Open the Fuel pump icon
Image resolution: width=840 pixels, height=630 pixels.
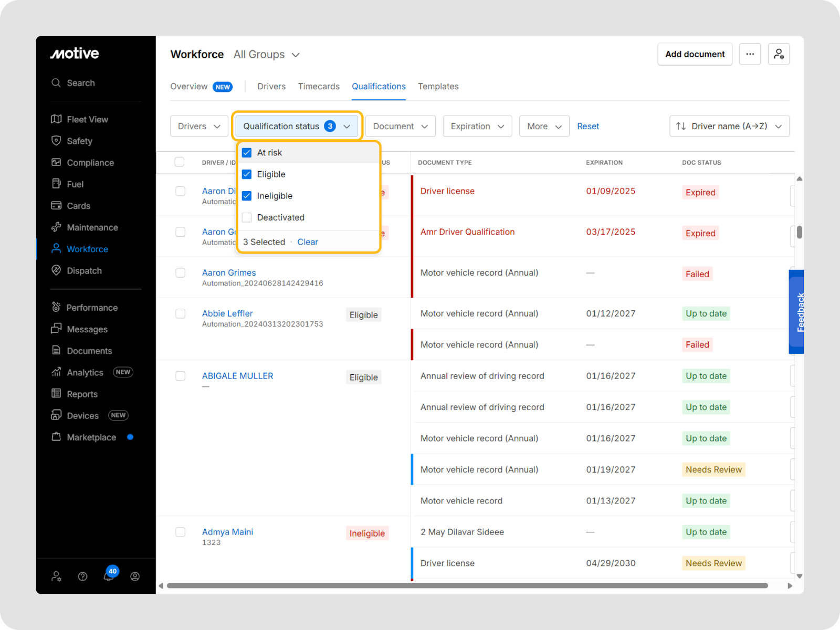click(56, 184)
